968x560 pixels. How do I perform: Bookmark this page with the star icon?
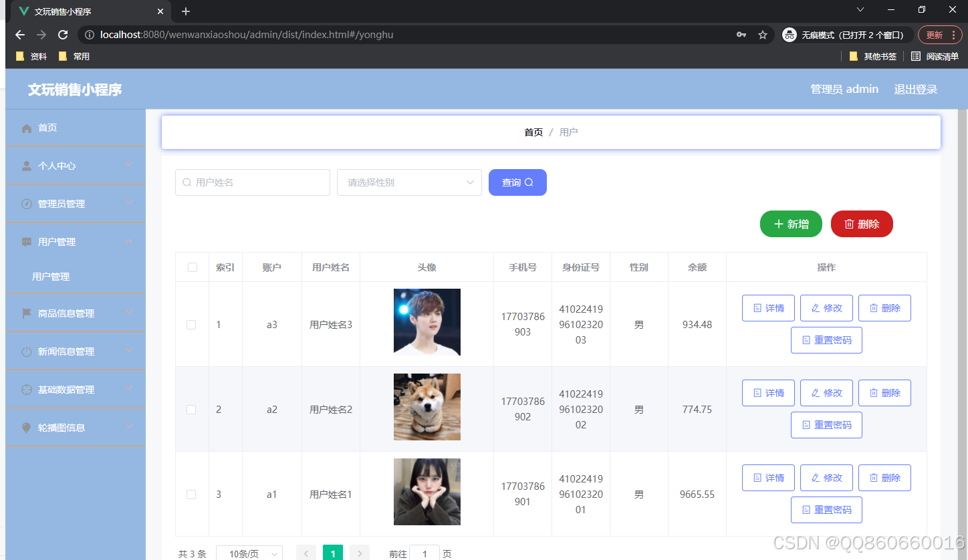click(x=763, y=35)
